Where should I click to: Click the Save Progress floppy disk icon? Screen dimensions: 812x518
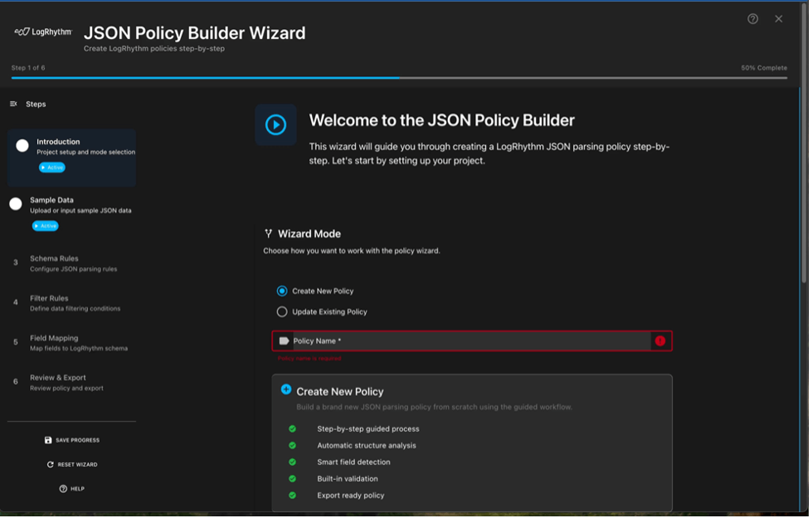point(52,439)
